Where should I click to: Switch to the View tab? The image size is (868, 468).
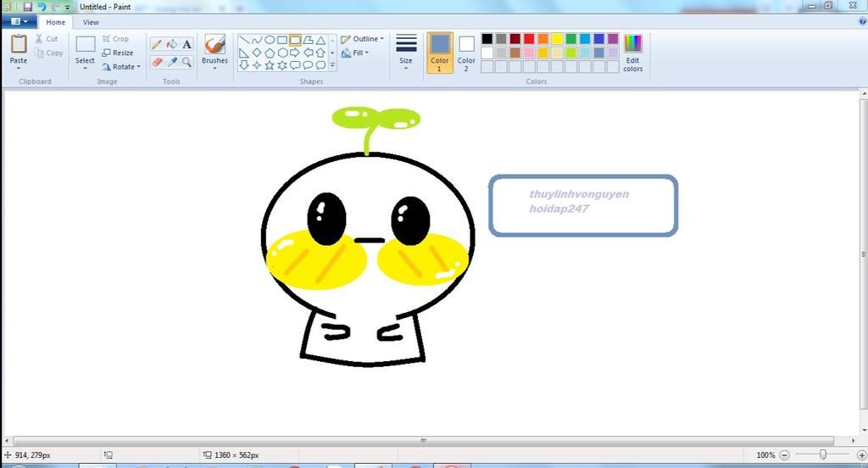point(91,22)
